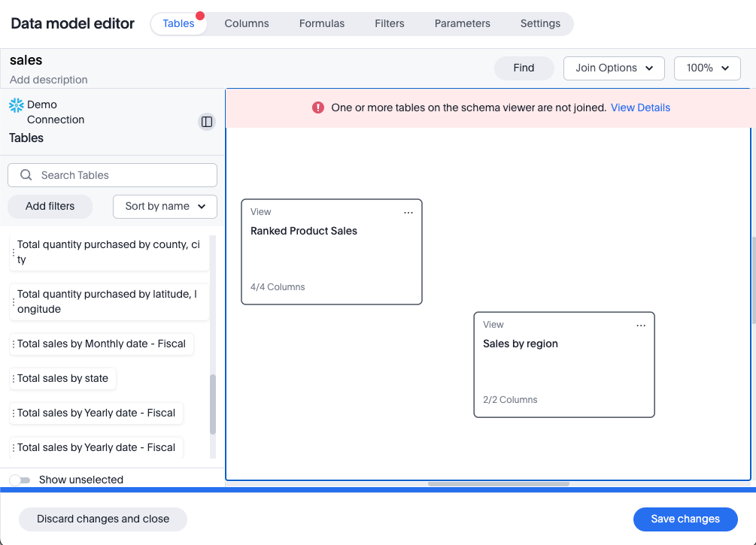Image resolution: width=756 pixels, height=545 pixels.
Task: Click the search magnifier icon
Action: (26, 175)
